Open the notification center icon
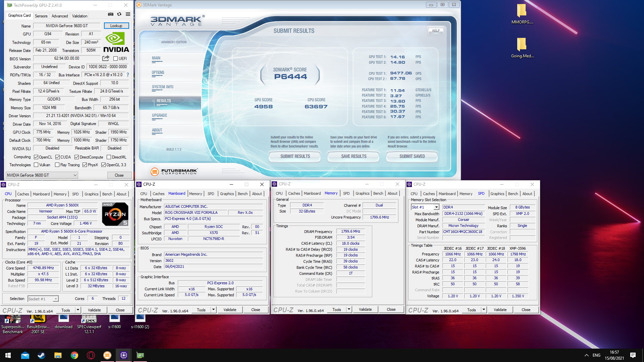Image resolution: width=644 pixels, height=362 pixels. (x=633, y=355)
